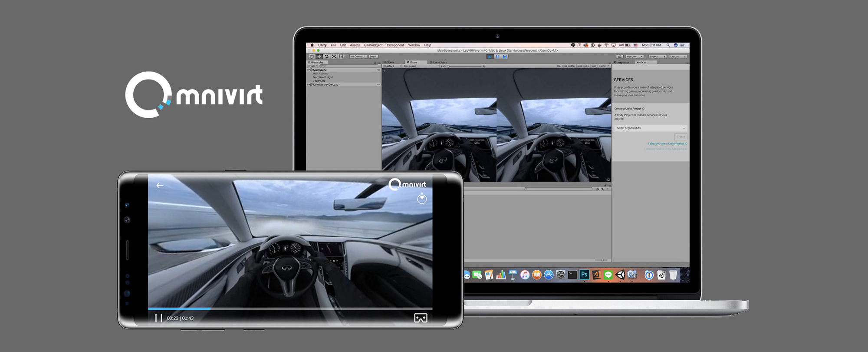Viewport: 868px width, 352px height.
Task: Open Photoshop from the dock
Action: click(x=584, y=275)
